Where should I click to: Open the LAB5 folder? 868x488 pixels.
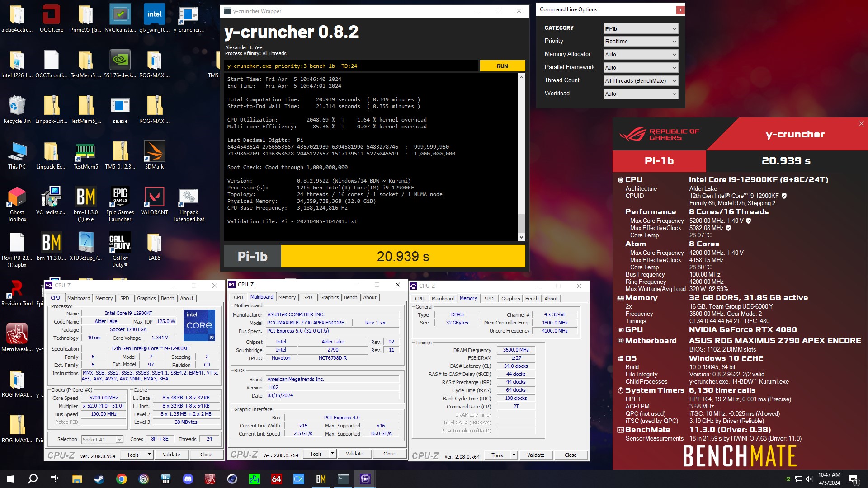tap(154, 247)
